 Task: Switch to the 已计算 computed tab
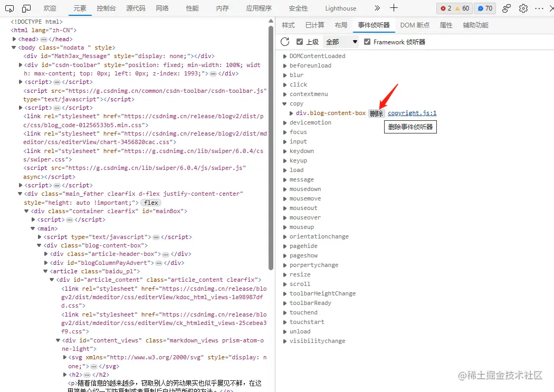314,25
